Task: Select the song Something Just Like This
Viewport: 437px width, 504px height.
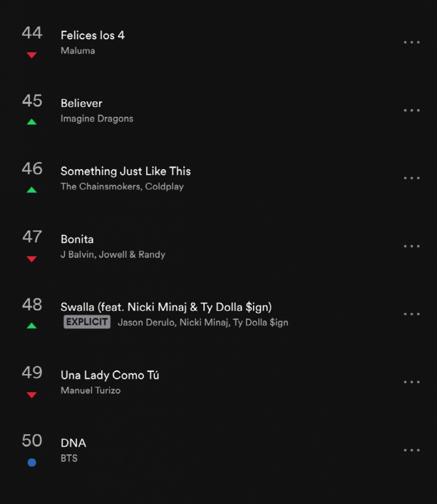Action: pyautogui.click(x=125, y=171)
